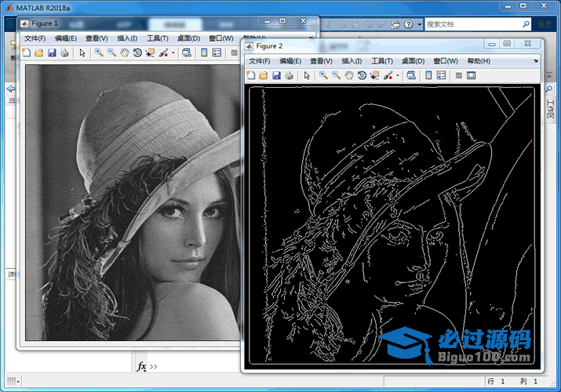Open 帮助(H) menu in Figure 2
The width and height of the screenshot is (561, 392).
pos(479,61)
